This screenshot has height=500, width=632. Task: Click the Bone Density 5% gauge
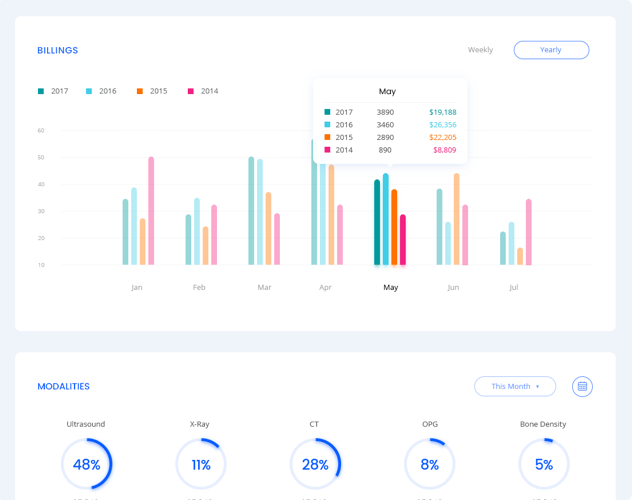click(x=543, y=464)
